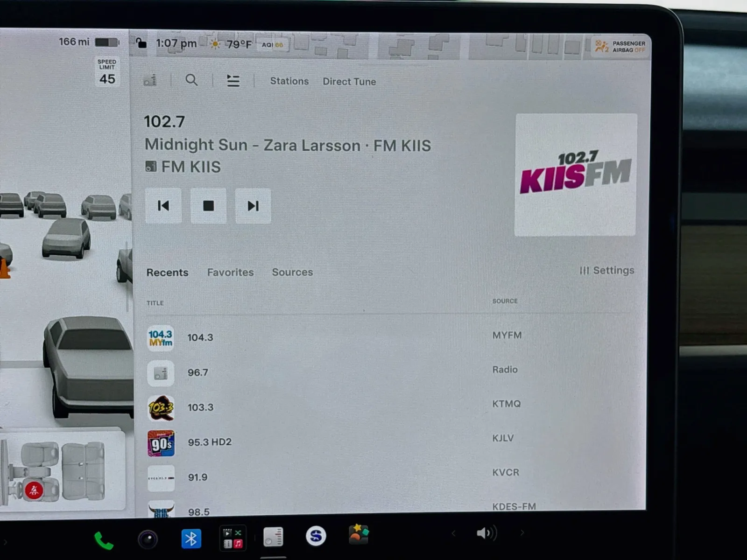The width and height of the screenshot is (747, 560).
Task: Tap the 102.7 KIIS FM album art
Action: [x=576, y=175]
